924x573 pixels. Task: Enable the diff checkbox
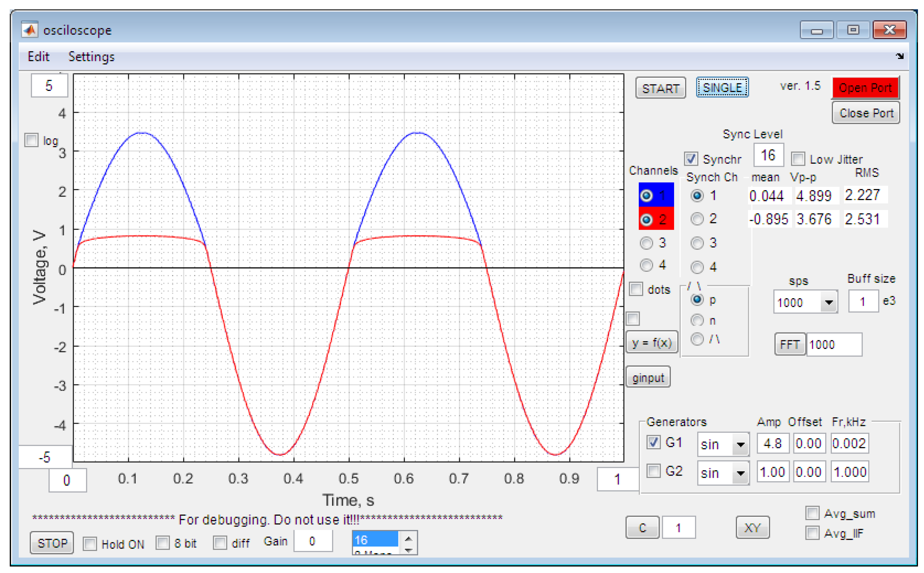point(220,543)
